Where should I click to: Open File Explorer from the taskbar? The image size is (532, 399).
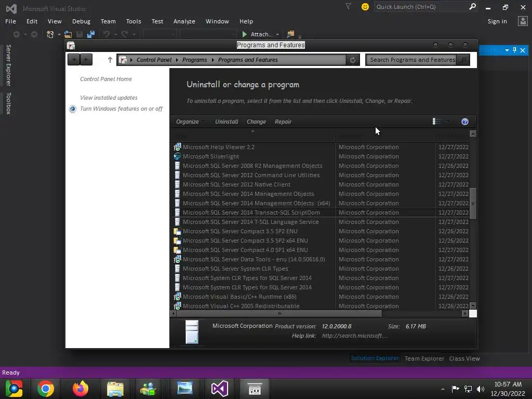coord(115,389)
